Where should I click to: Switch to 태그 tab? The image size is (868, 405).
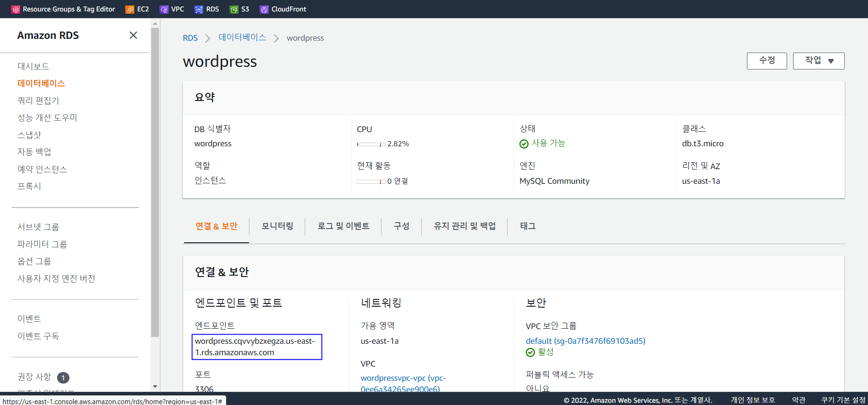coord(528,226)
